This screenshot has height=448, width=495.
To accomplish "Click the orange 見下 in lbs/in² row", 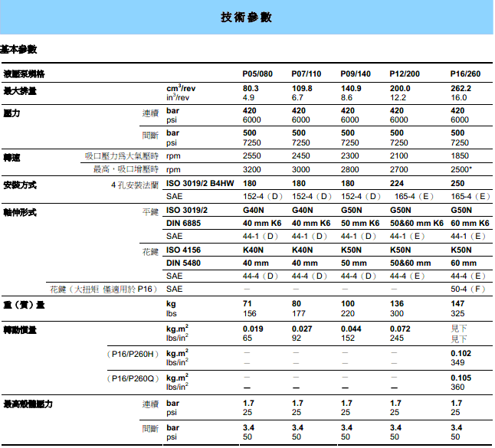I will click(x=459, y=338).
